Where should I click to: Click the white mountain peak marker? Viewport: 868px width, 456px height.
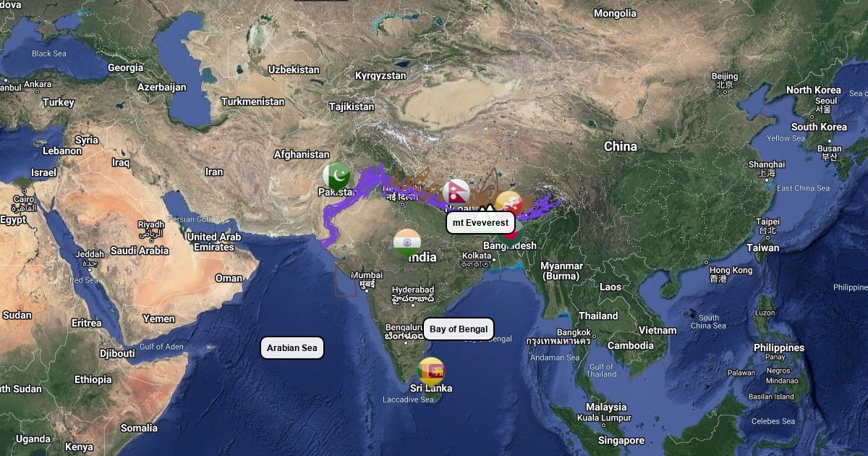pyautogui.click(x=486, y=208)
